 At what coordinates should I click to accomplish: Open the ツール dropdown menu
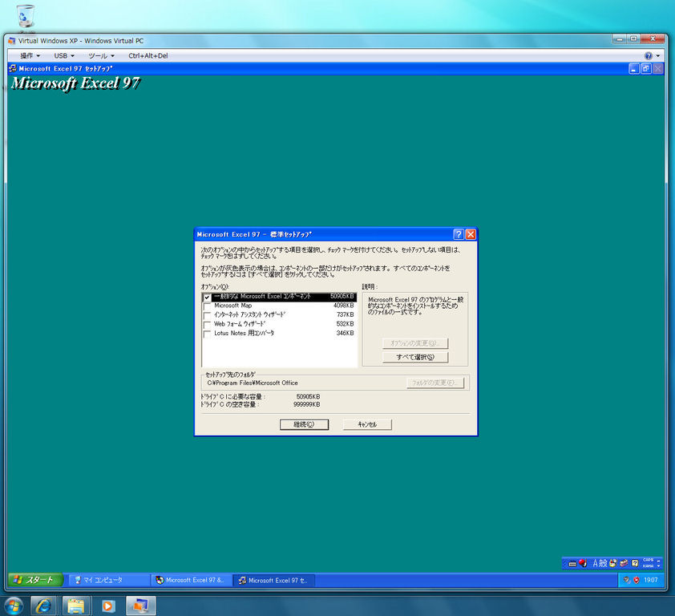pyautogui.click(x=102, y=55)
